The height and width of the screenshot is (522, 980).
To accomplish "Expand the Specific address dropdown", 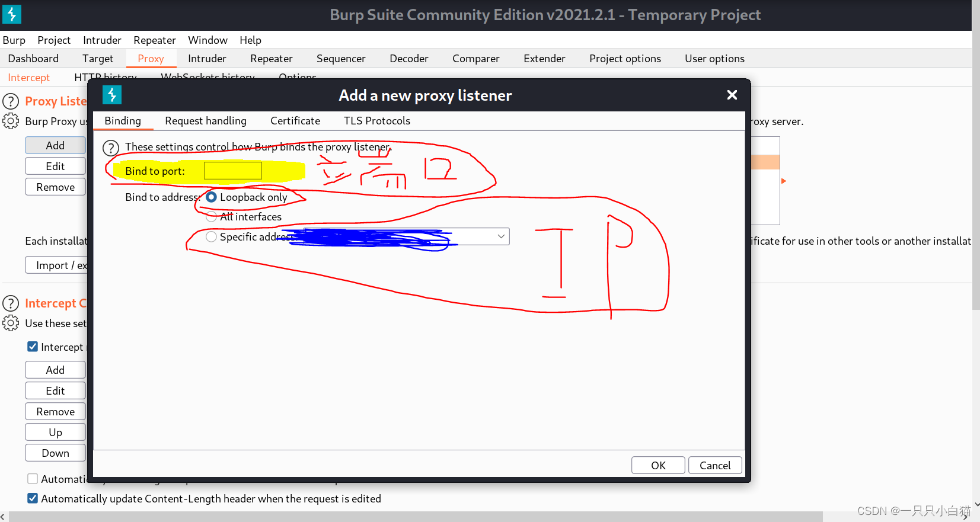I will [501, 236].
